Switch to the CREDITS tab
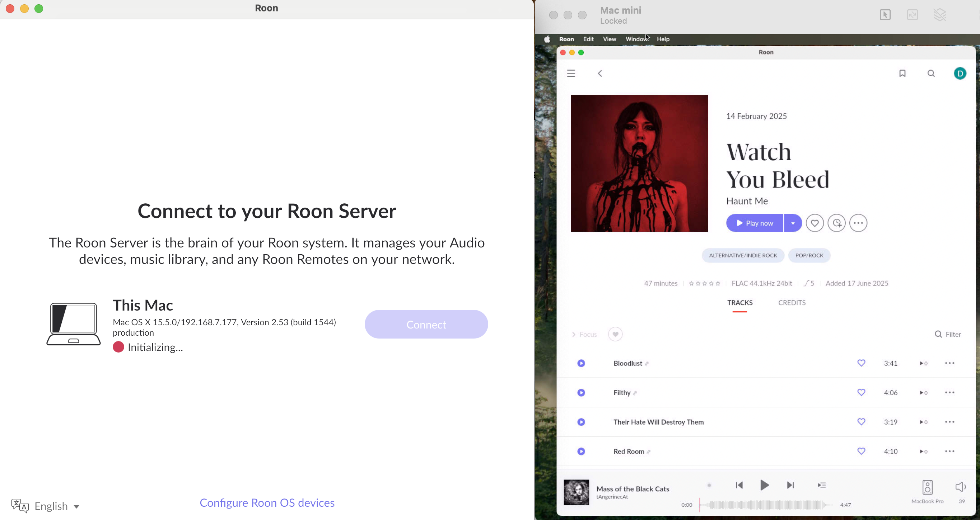 coord(792,303)
